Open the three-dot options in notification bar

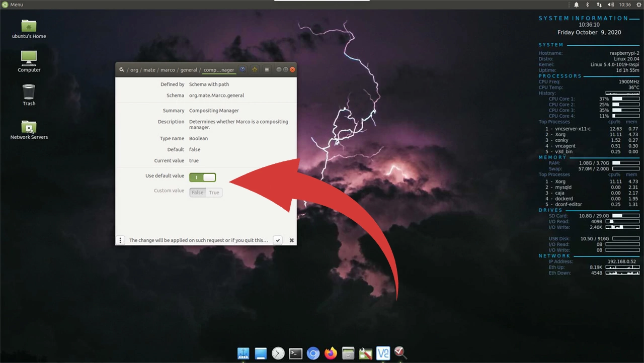coord(121,240)
